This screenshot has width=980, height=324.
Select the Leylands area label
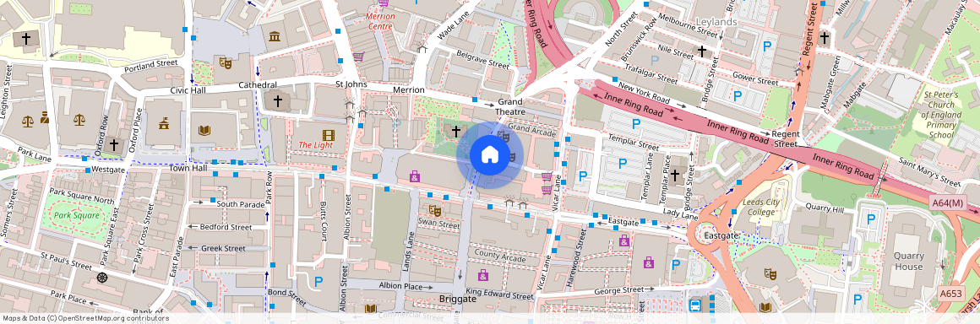click(716, 22)
